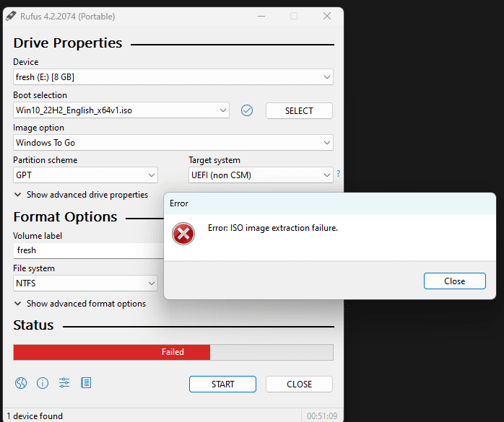504x422 pixels.
Task: Expand Show advanced drive properties
Action: pos(82,195)
